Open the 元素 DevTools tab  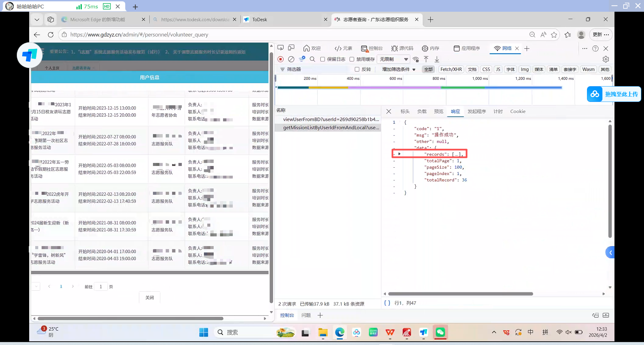coord(343,48)
